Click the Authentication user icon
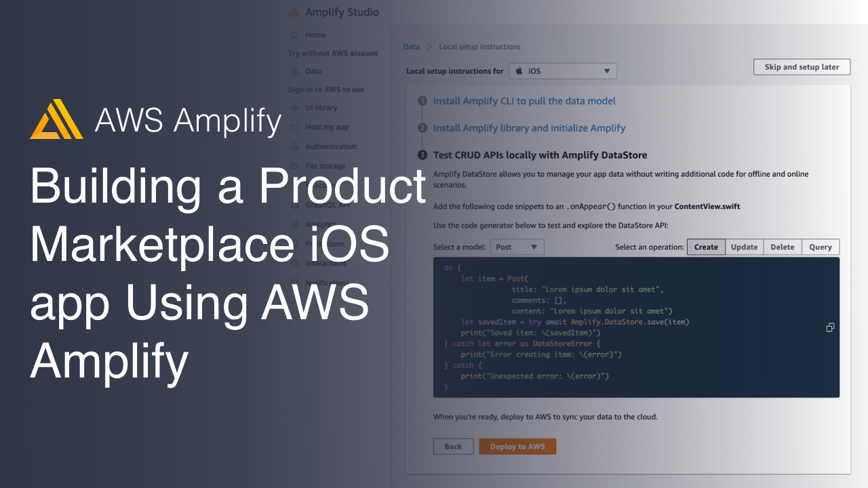Screen dimensions: 868x488 [x=294, y=146]
